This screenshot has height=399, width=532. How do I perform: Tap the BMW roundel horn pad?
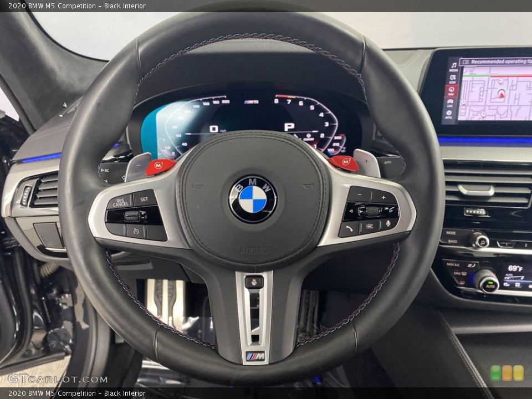click(x=253, y=199)
